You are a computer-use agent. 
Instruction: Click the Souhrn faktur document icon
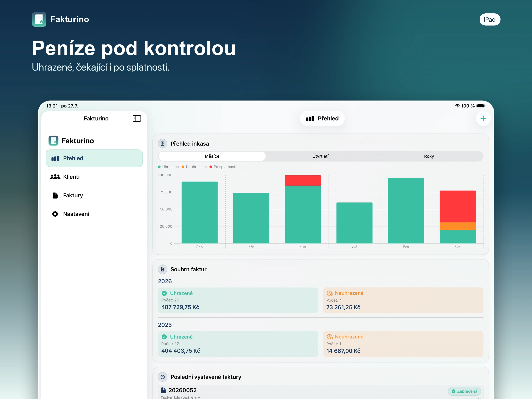pos(163,269)
